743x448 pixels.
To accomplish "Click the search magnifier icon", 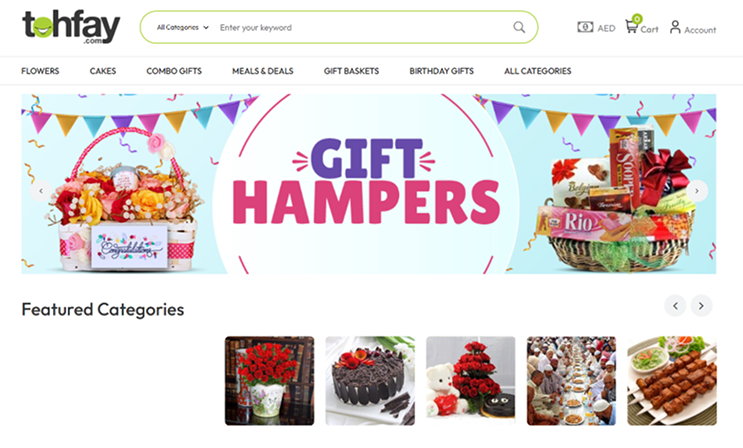I will [519, 27].
